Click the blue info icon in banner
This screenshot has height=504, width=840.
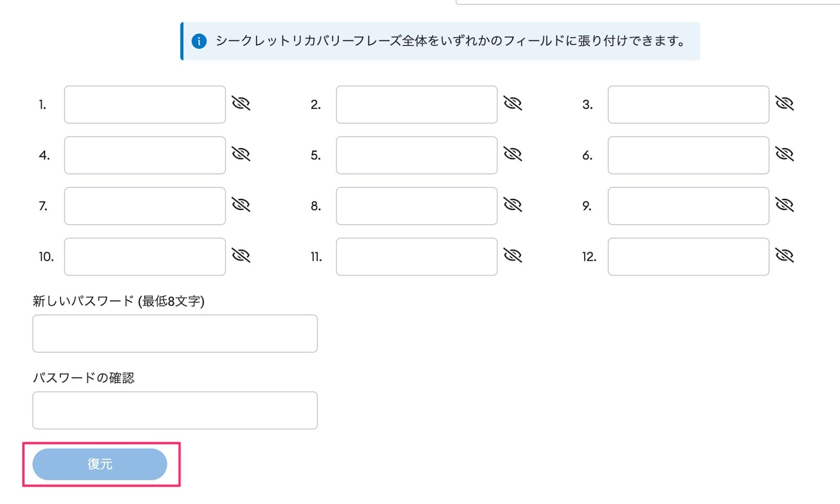point(199,41)
